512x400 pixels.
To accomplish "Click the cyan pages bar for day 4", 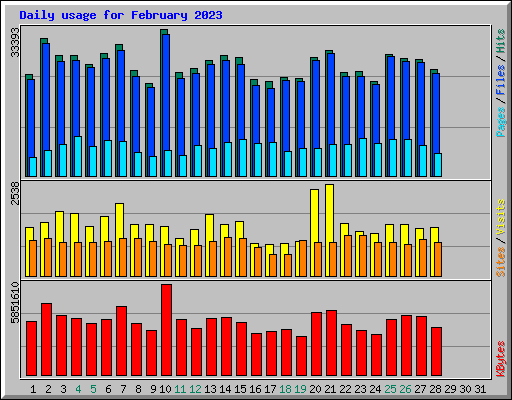I will 78,156.
